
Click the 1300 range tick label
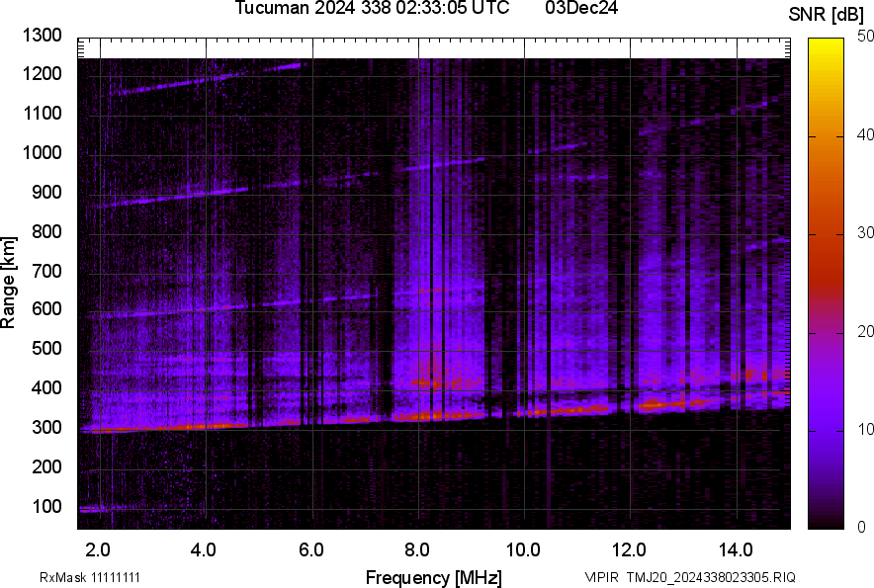(44, 36)
